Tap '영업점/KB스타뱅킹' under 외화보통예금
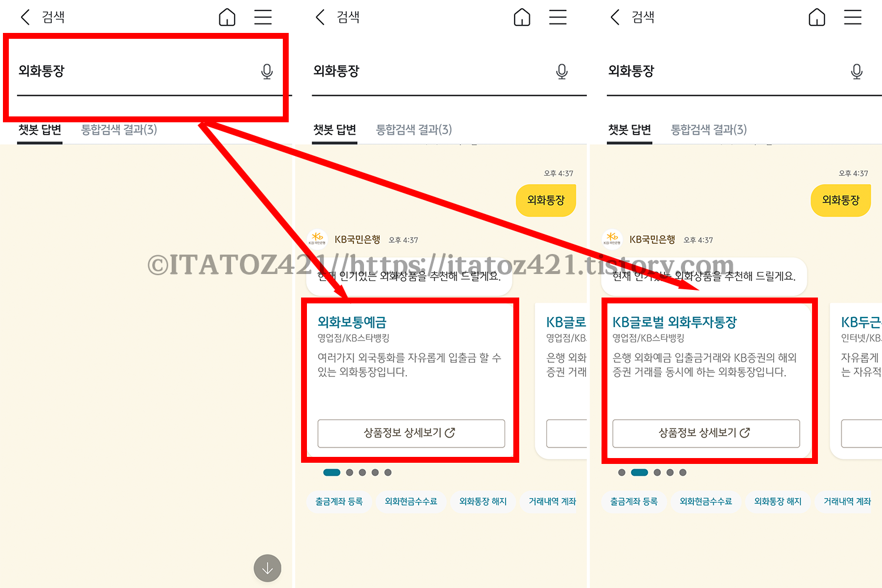The width and height of the screenshot is (882, 588). 353,338
